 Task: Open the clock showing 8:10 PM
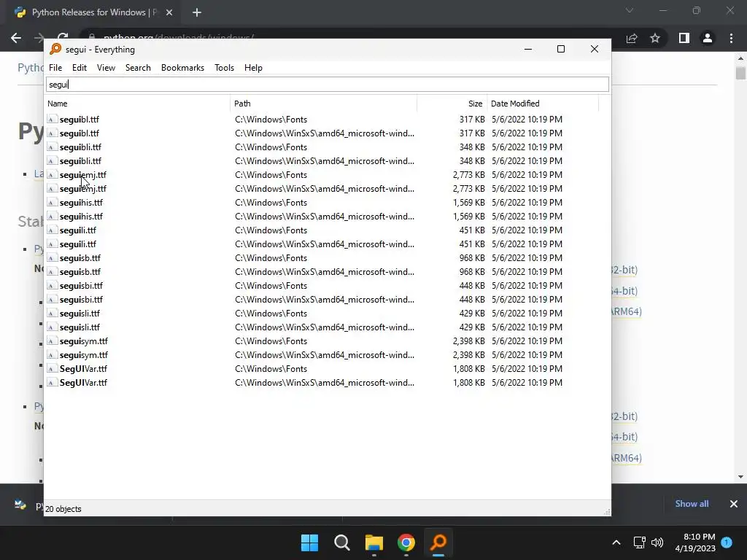(695, 542)
